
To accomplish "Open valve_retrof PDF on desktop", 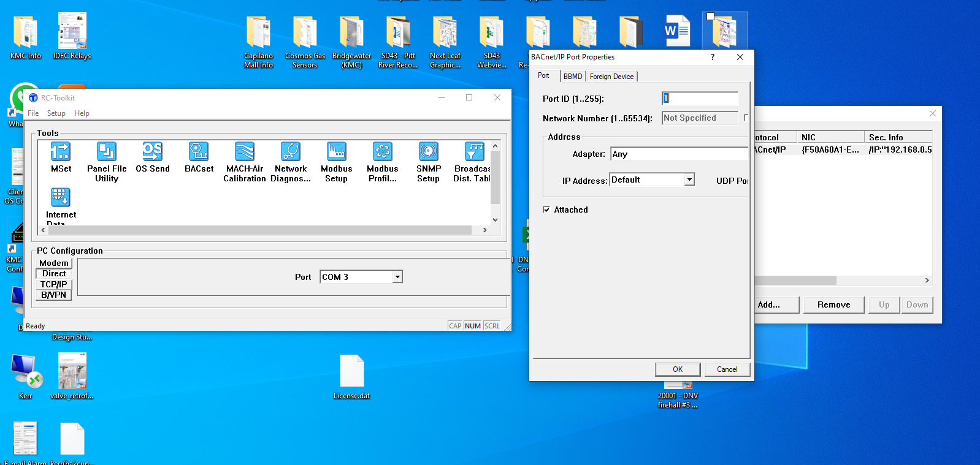I will 72,377.
